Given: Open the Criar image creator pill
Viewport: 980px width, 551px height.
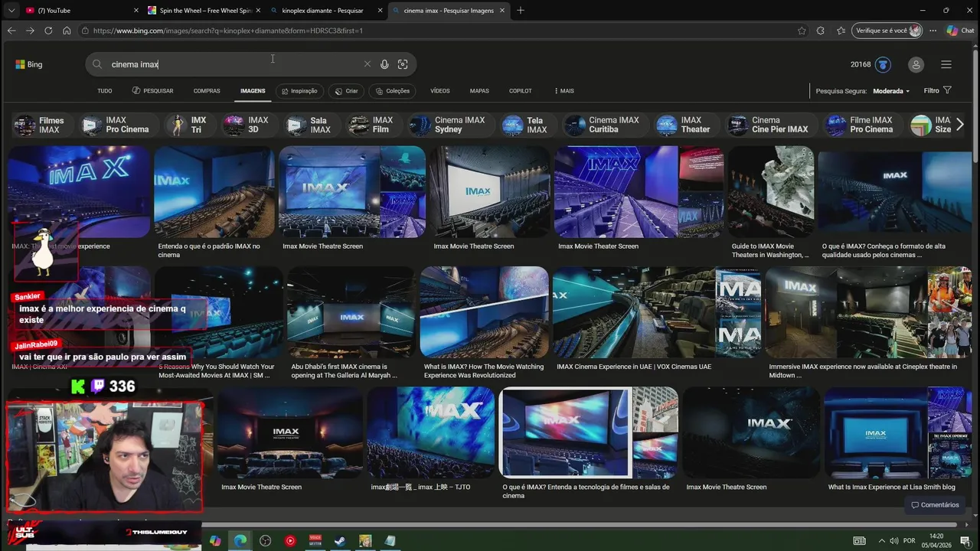Looking at the screenshot, I should [x=347, y=91].
